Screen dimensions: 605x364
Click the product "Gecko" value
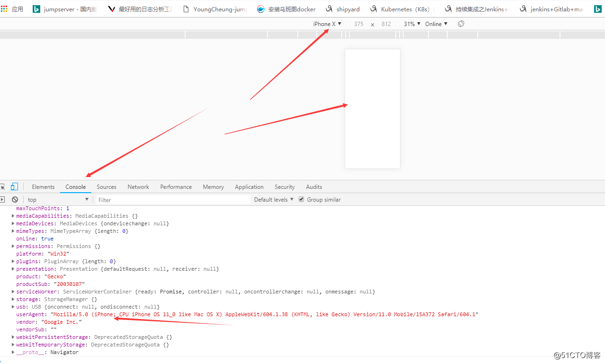point(55,276)
